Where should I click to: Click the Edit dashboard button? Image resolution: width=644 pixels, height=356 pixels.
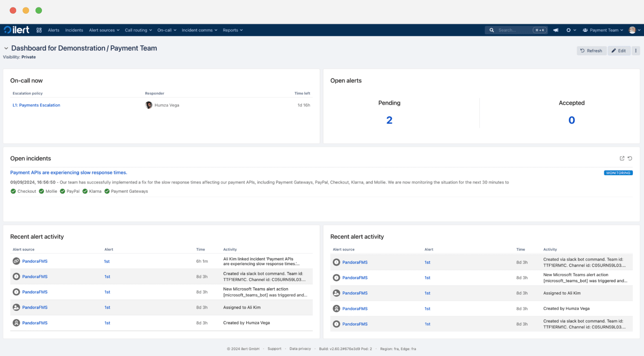tap(619, 51)
